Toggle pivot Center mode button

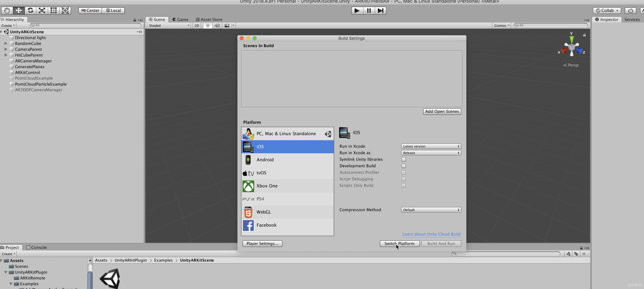tap(90, 11)
